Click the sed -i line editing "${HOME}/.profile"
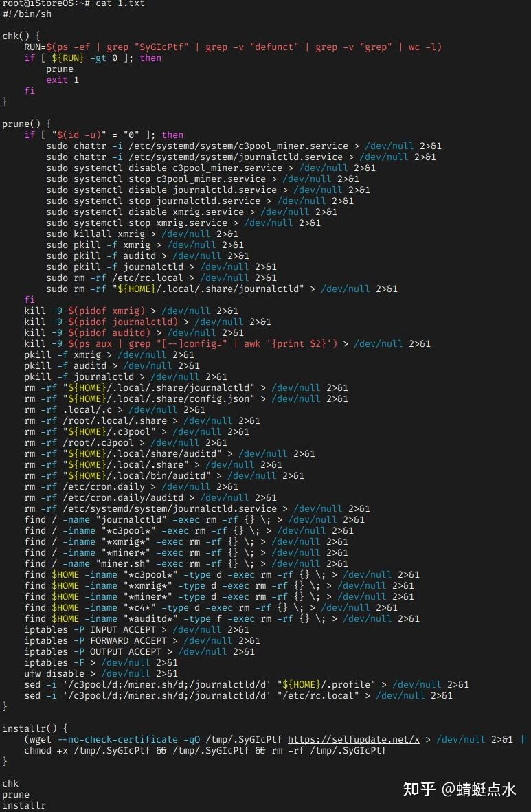This screenshot has width=531, height=812. coord(247,685)
